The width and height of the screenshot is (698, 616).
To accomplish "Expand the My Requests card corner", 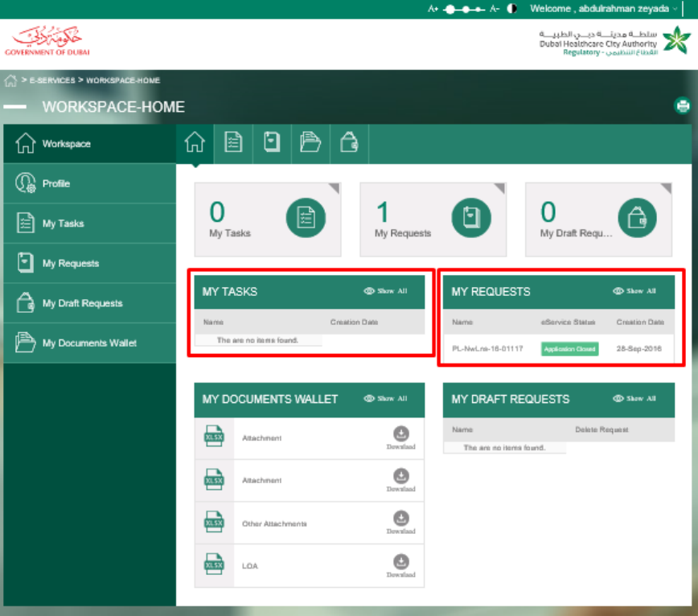I will [x=501, y=187].
